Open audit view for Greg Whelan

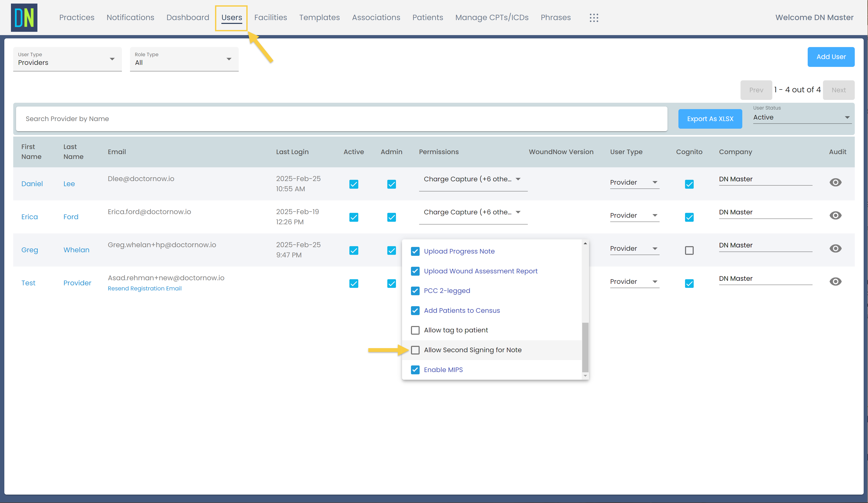pos(836,248)
